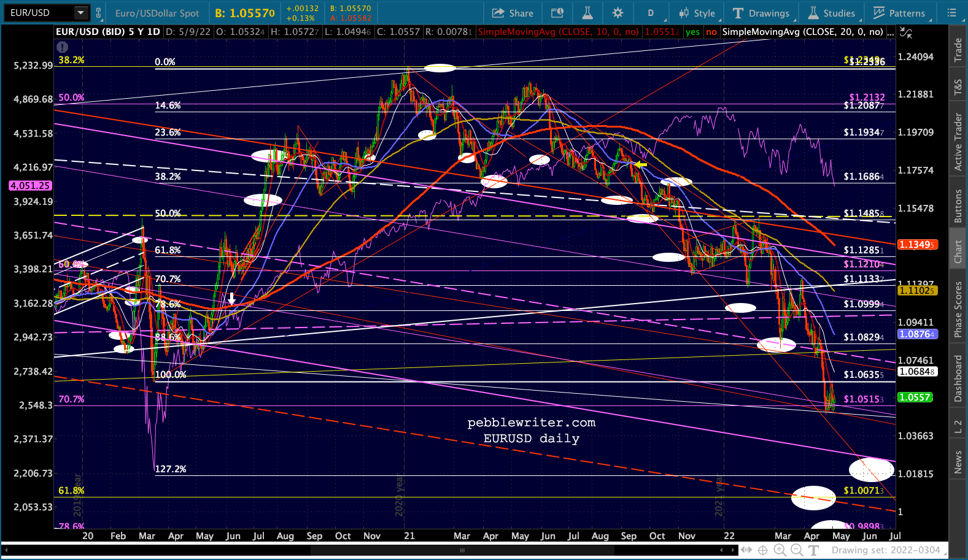This screenshot has height=560, width=968.
Task: Open the flask experiments icon in toolbar
Action: tap(587, 13)
